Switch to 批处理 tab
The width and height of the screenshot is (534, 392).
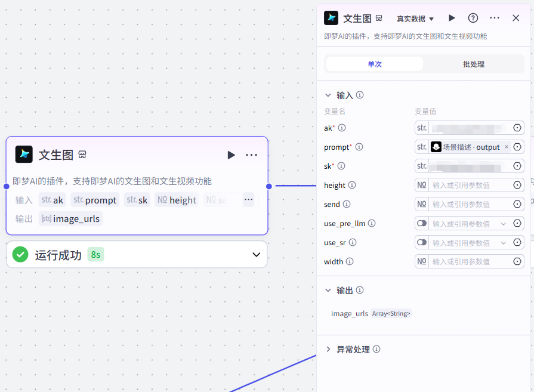473,64
